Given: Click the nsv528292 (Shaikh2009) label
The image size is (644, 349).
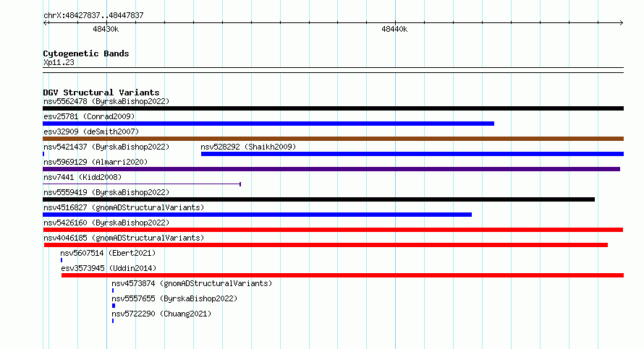Looking at the screenshot, I should (x=248, y=147).
